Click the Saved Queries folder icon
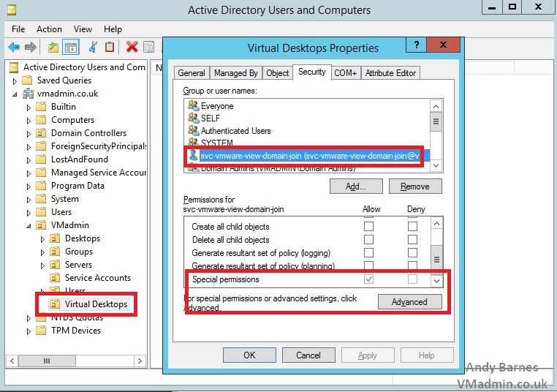 [27, 80]
